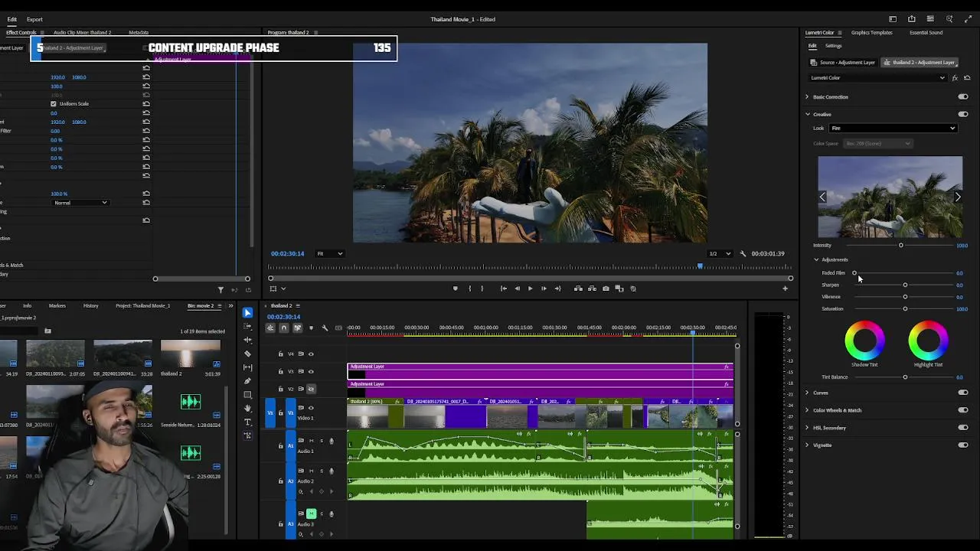Open the Export tab
Viewport: 980px width, 551px height.
34,19
